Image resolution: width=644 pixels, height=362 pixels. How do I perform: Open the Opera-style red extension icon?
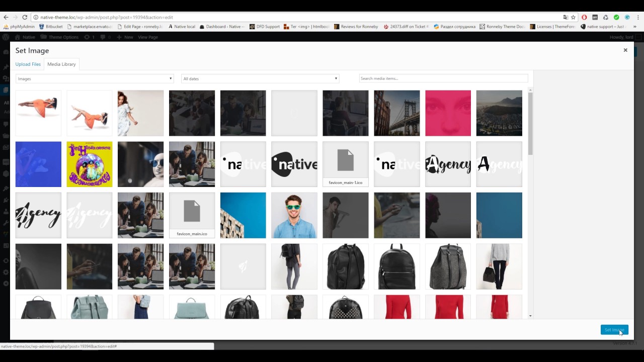coord(584,17)
